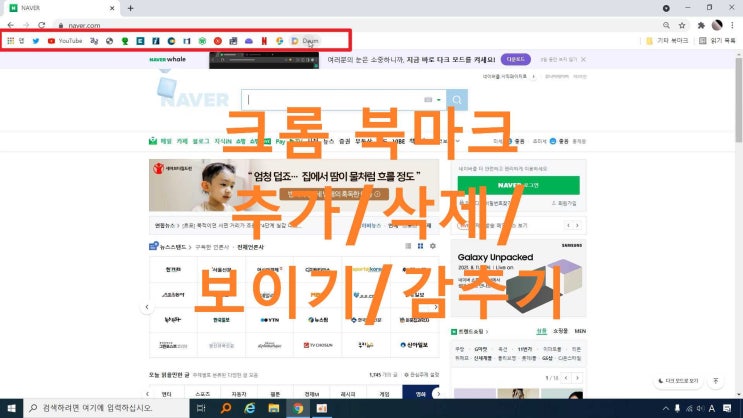
Task: Select the 스포츠 topic tab
Action: [202, 394]
